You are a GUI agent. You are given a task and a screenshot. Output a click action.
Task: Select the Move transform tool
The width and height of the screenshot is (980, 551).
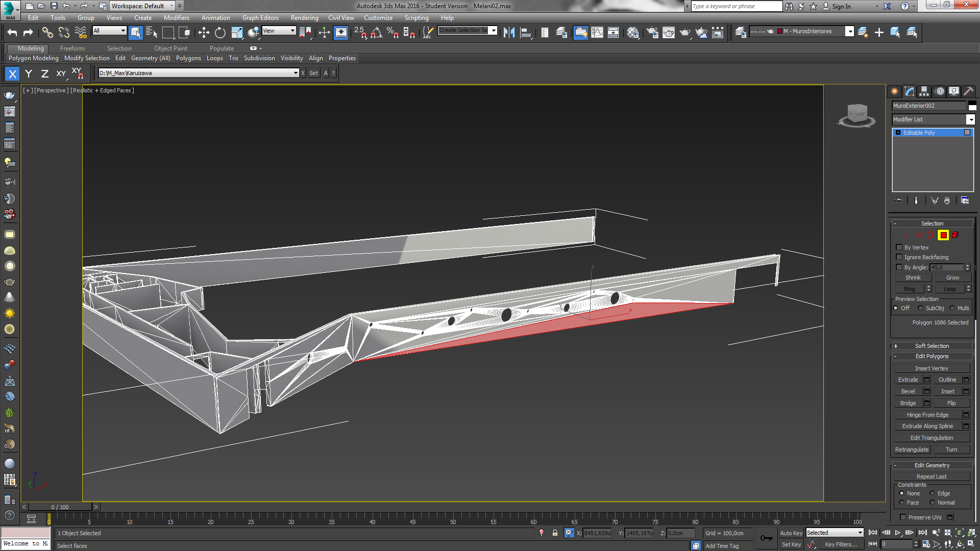click(204, 33)
